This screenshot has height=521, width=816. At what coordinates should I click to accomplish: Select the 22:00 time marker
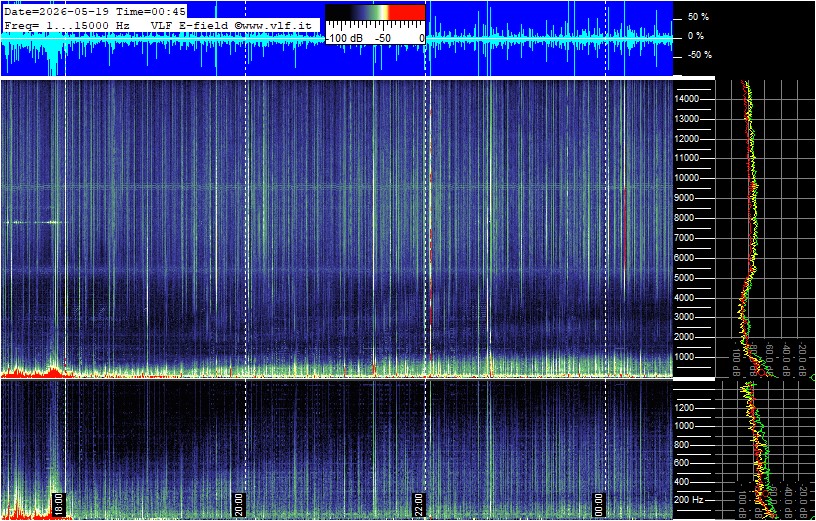(x=419, y=503)
